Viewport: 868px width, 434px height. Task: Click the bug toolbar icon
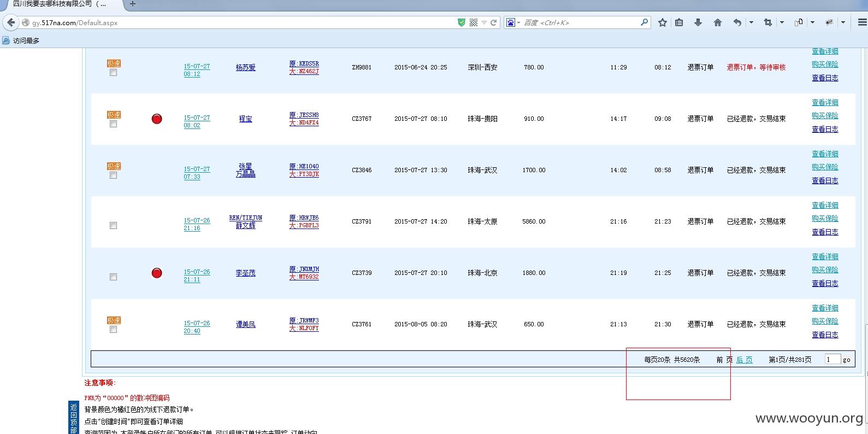829,22
